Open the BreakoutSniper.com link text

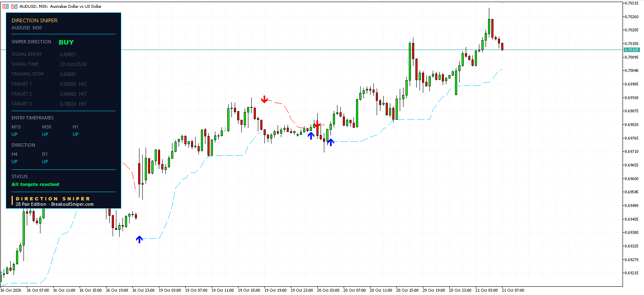coord(72,204)
